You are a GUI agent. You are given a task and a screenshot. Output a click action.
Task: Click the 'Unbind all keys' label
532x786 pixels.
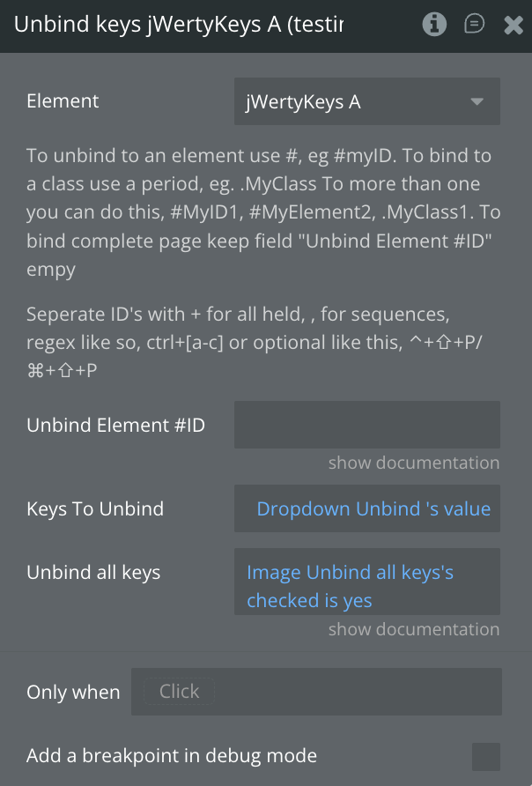93,573
